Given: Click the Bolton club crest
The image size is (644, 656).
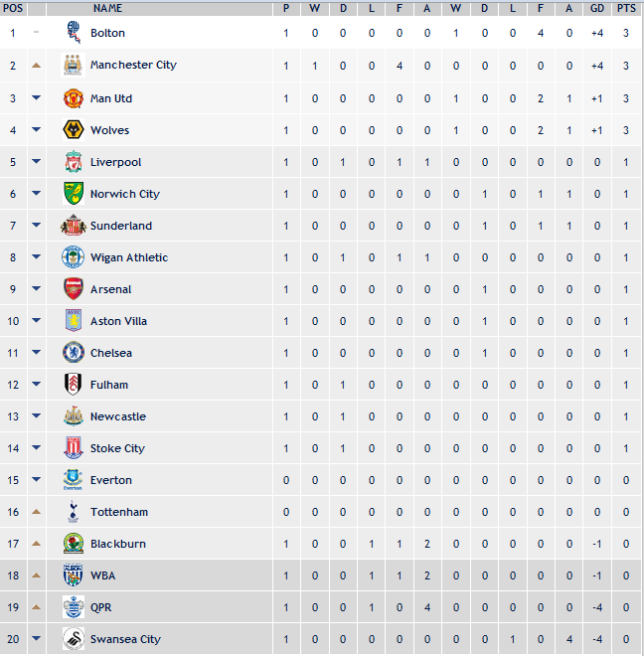Looking at the screenshot, I should click(x=73, y=33).
